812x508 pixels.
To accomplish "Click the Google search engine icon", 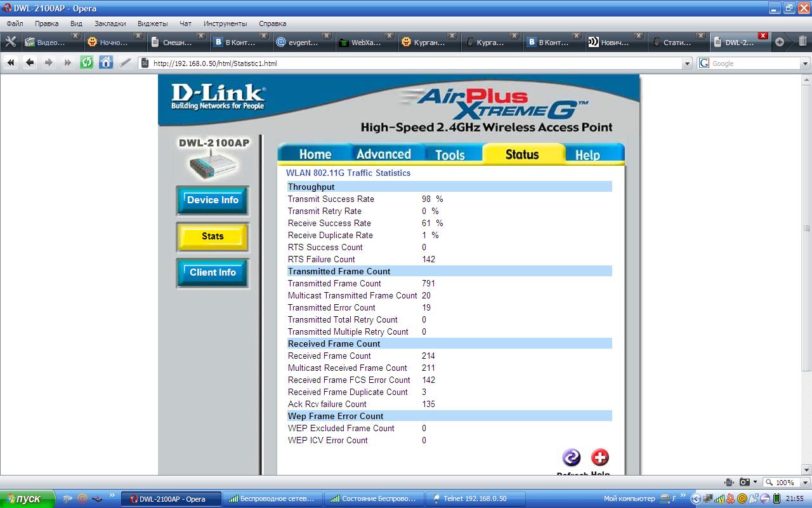I will 704,63.
